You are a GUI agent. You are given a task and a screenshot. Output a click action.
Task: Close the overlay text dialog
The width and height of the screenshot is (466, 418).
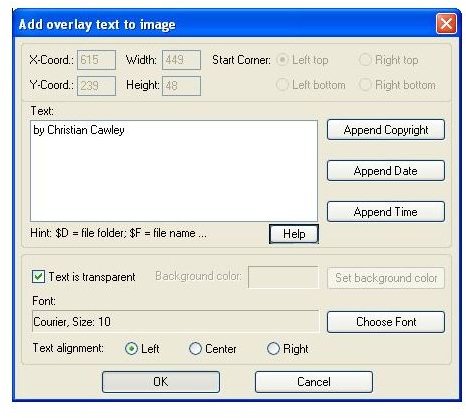point(446,24)
